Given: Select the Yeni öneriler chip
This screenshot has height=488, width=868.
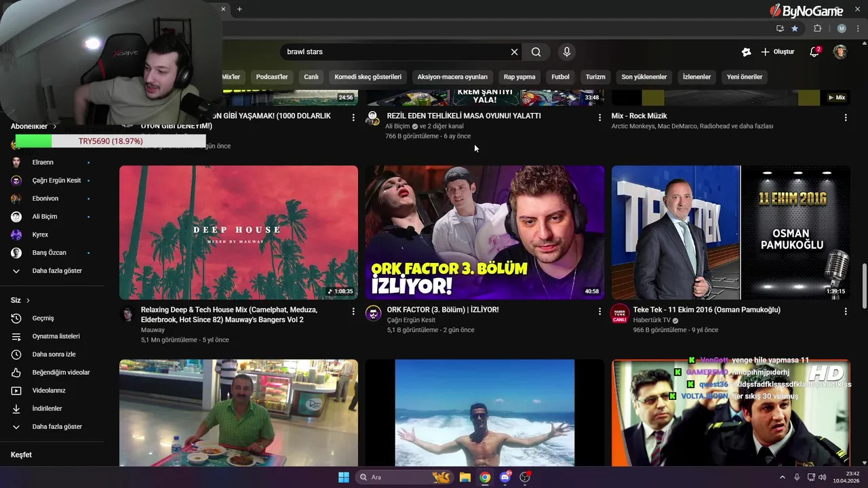Looking at the screenshot, I should point(745,77).
